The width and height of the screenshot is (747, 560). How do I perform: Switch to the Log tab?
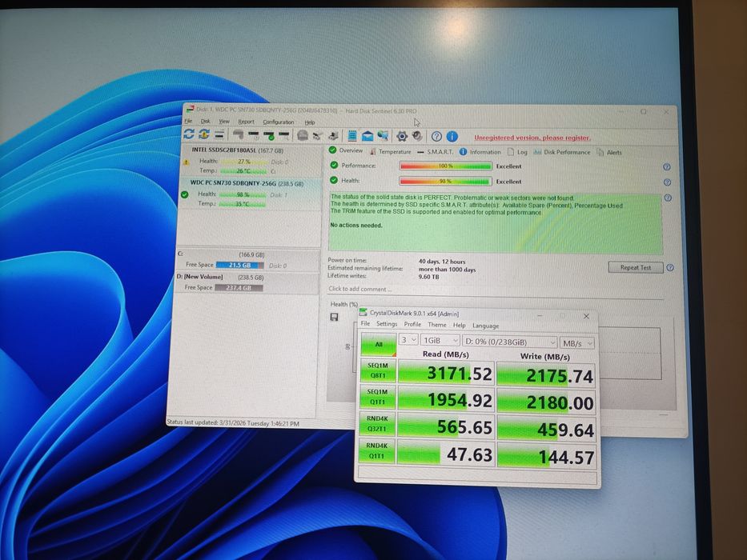tap(517, 152)
